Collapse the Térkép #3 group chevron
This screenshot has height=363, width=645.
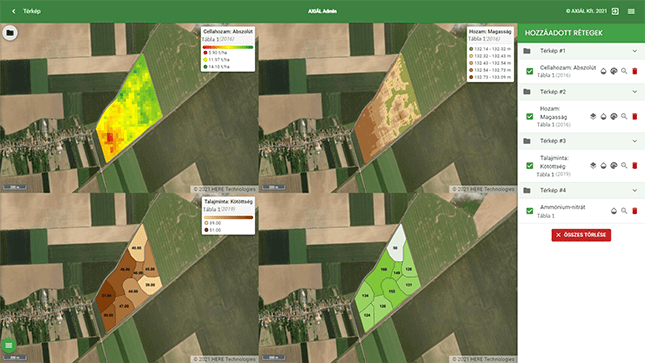click(635, 141)
